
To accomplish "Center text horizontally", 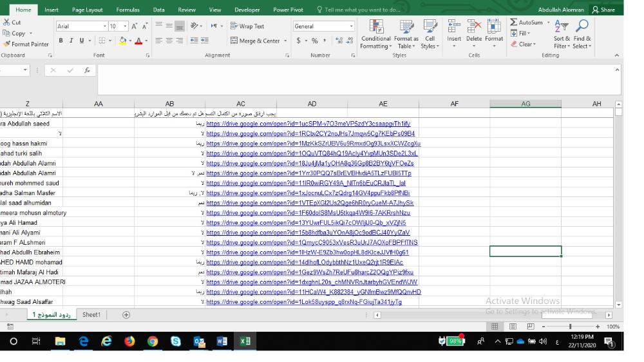I will [x=169, y=41].
